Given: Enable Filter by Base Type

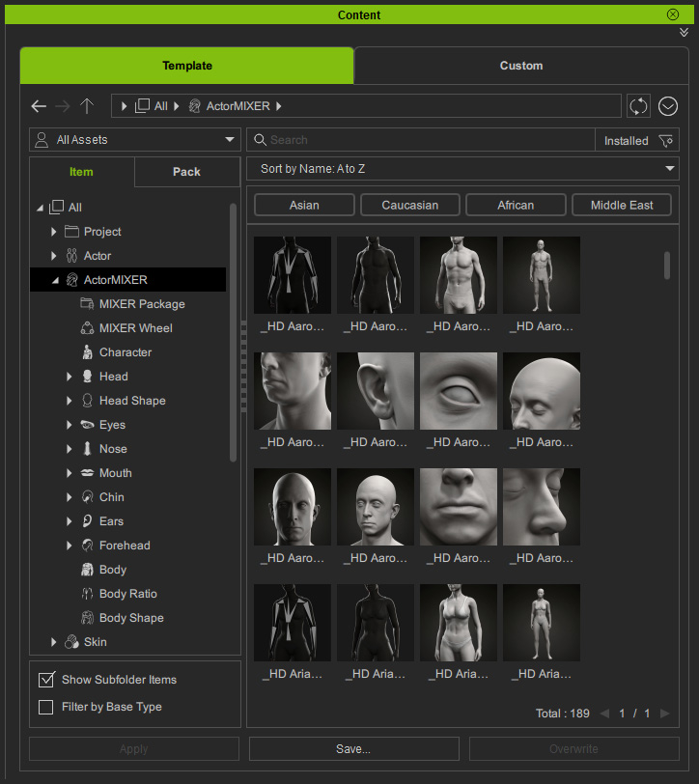Looking at the screenshot, I should 46,707.
